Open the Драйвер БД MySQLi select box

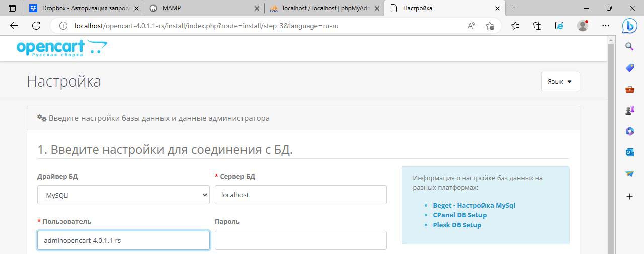click(123, 195)
